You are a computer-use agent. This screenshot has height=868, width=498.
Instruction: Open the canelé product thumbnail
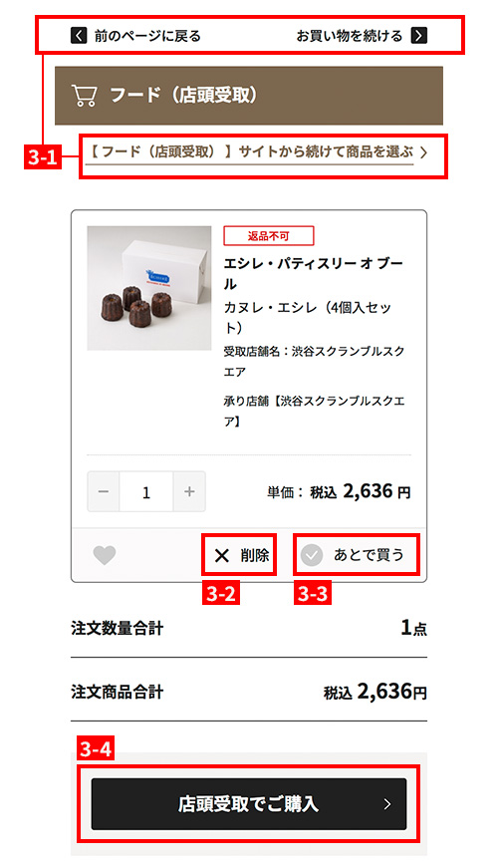148,288
